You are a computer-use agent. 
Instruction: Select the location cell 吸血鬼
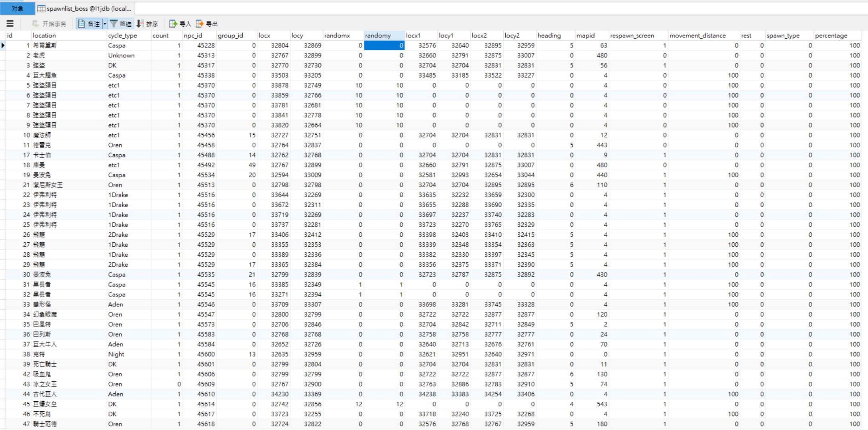tap(69, 374)
